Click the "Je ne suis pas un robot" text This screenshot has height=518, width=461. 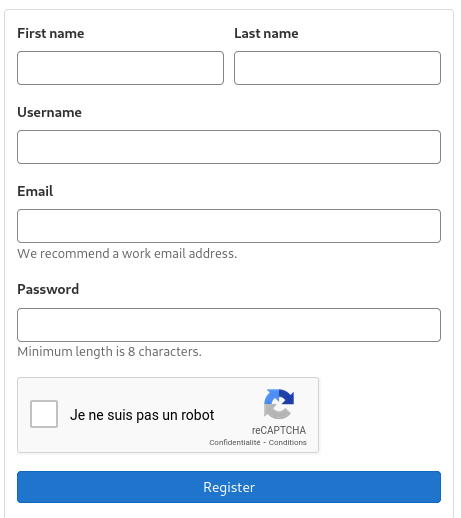point(142,415)
